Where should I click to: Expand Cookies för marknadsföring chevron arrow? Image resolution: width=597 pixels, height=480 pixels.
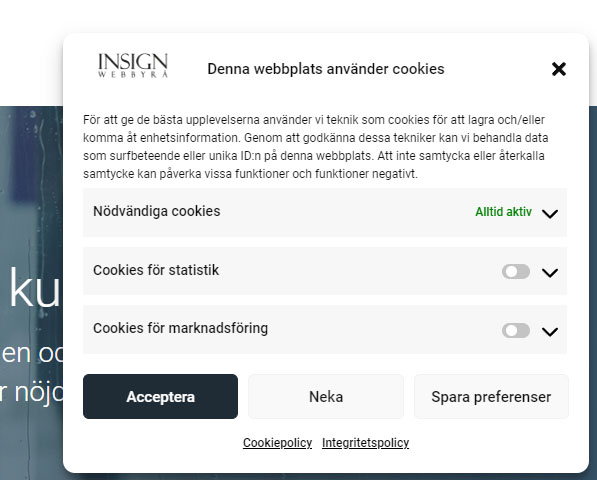550,332
